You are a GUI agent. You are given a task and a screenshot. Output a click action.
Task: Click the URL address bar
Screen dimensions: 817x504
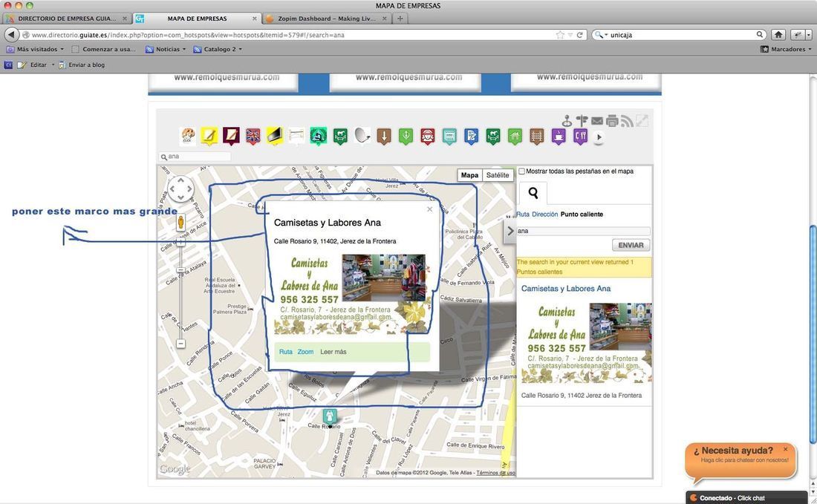pos(292,35)
